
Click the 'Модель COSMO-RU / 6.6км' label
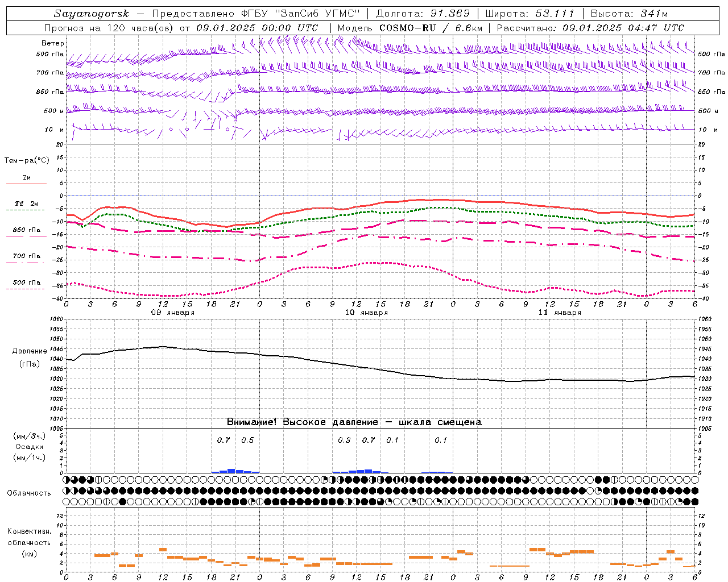click(410, 28)
